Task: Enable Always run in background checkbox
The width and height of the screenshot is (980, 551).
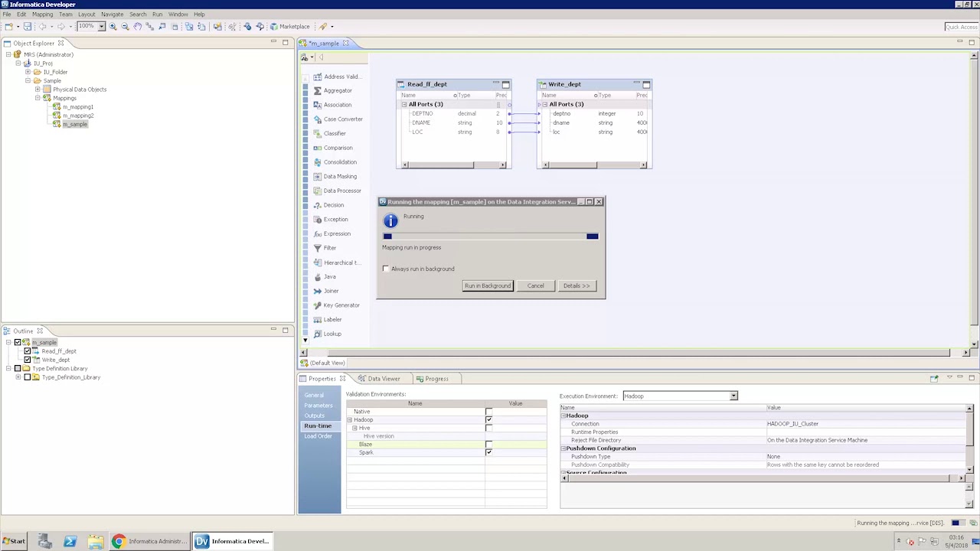Action: pos(386,269)
